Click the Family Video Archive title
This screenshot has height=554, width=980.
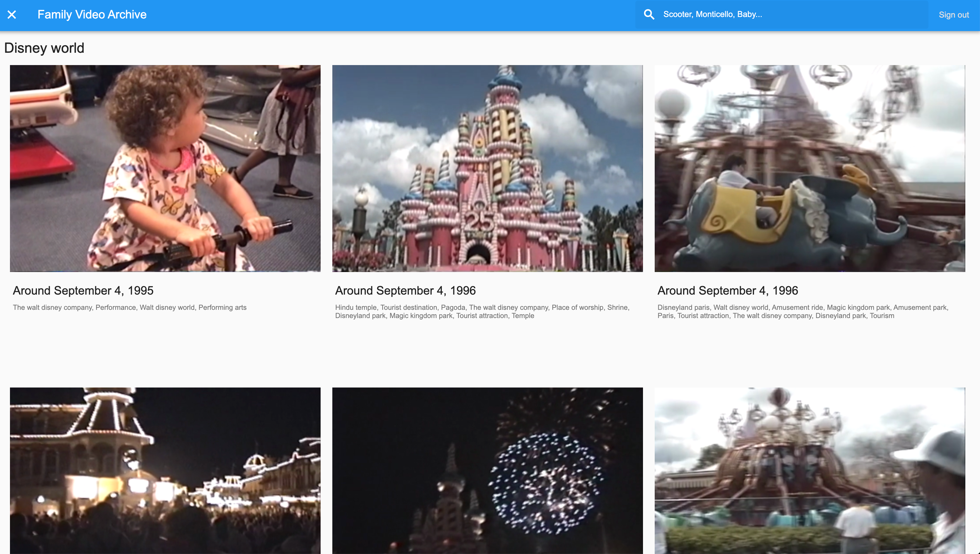click(x=92, y=14)
